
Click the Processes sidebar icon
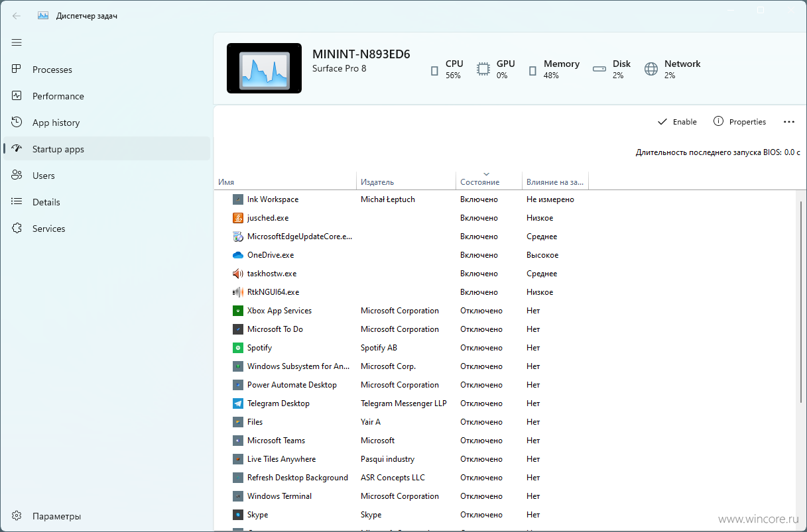(17, 70)
